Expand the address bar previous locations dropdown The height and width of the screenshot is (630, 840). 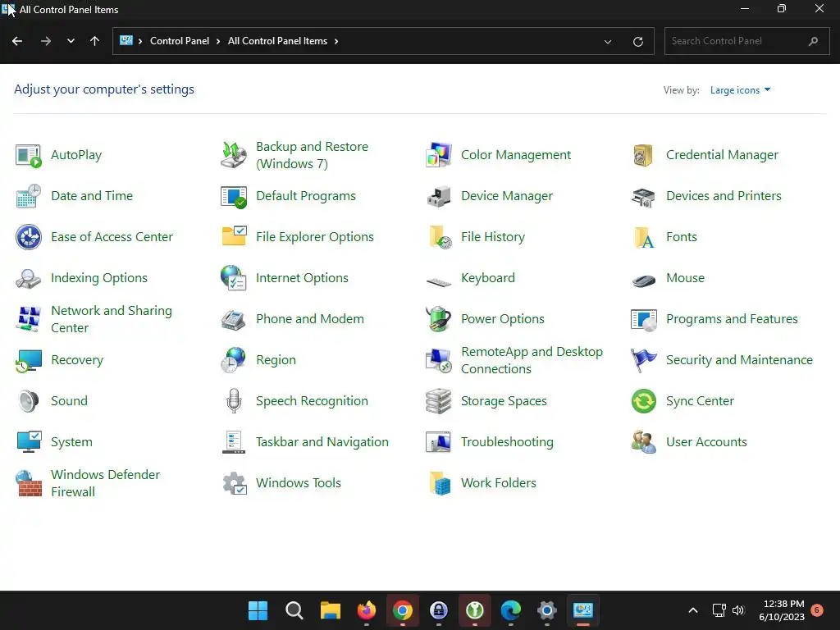(608, 41)
